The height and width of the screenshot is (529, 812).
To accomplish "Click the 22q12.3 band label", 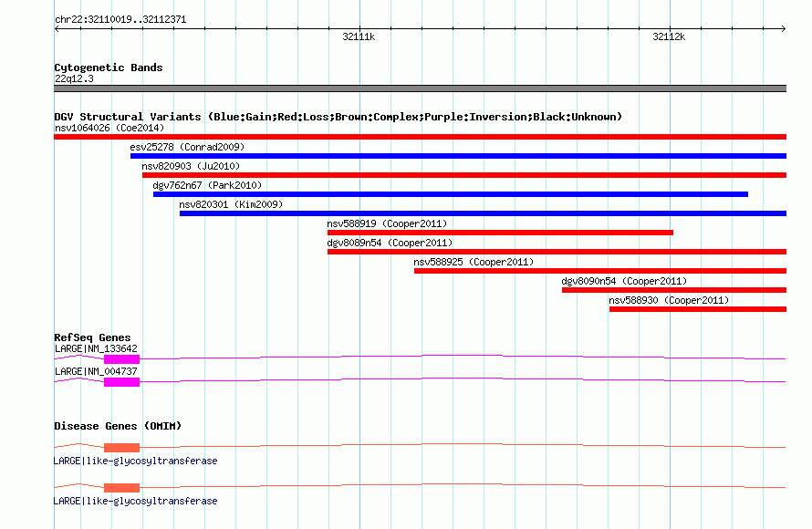I will click(x=74, y=78).
